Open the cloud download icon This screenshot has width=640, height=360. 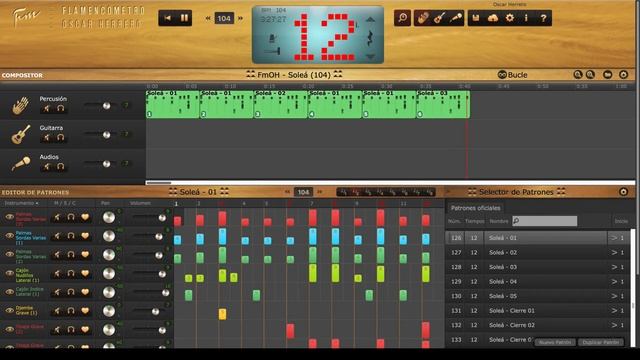coord(493,18)
